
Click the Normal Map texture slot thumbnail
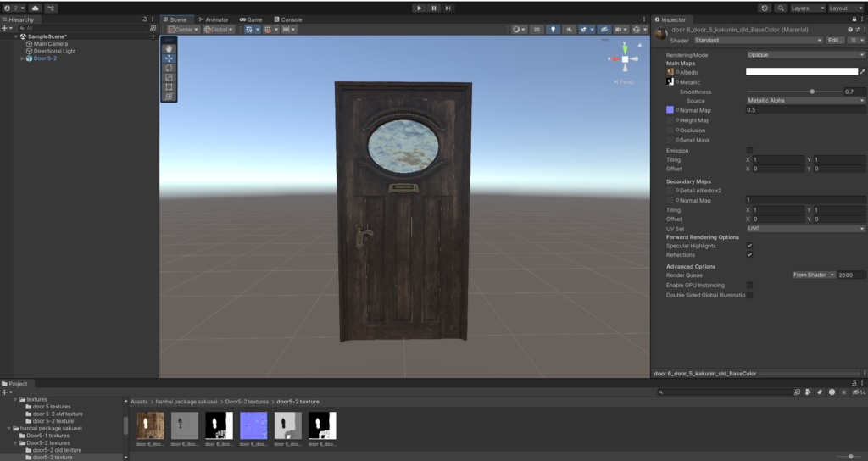click(670, 110)
